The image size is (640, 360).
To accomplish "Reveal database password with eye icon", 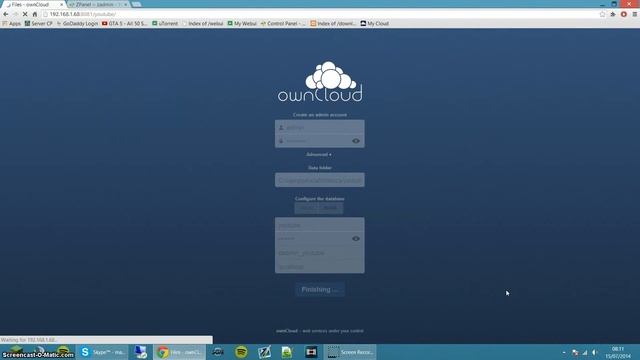I will pyautogui.click(x=356, y=239).
